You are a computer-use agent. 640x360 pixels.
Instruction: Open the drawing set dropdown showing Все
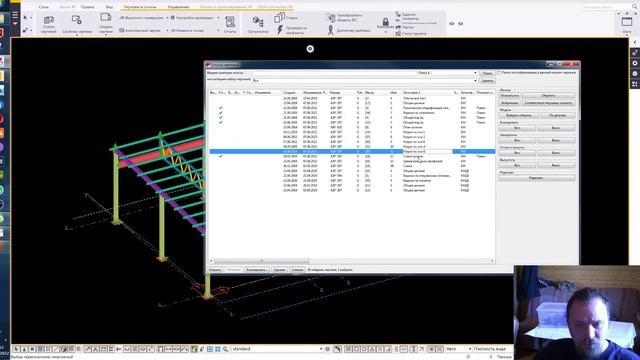click(364, 81)
